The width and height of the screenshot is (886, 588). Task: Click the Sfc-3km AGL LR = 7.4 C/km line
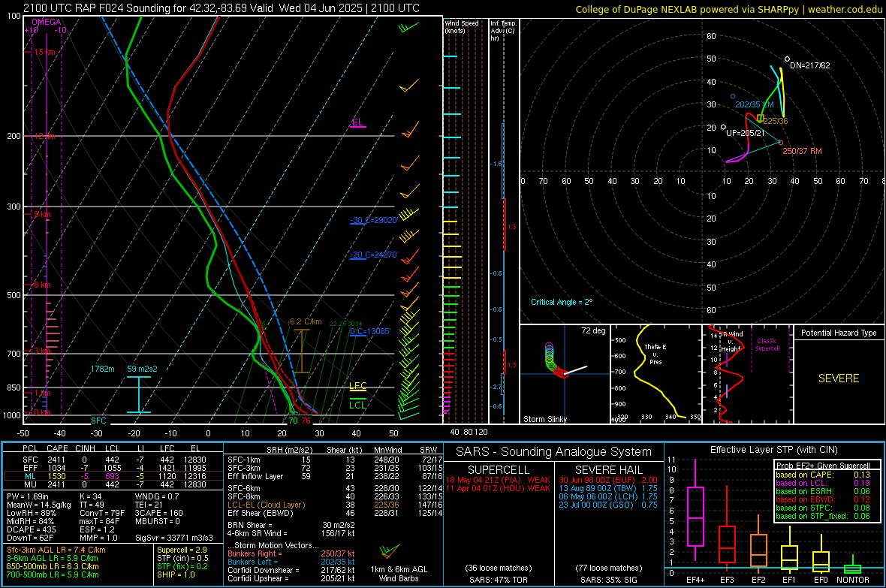[x=56, y=550]
